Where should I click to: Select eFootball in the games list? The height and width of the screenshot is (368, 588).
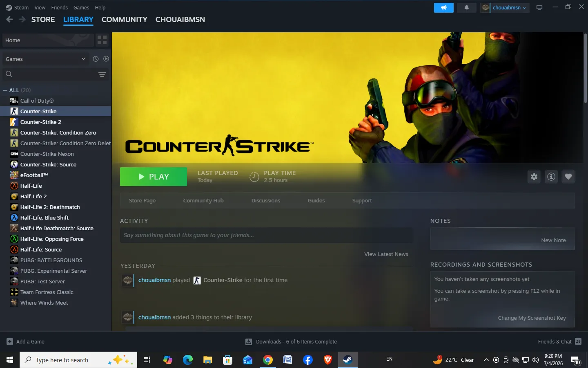coord(56,175)
